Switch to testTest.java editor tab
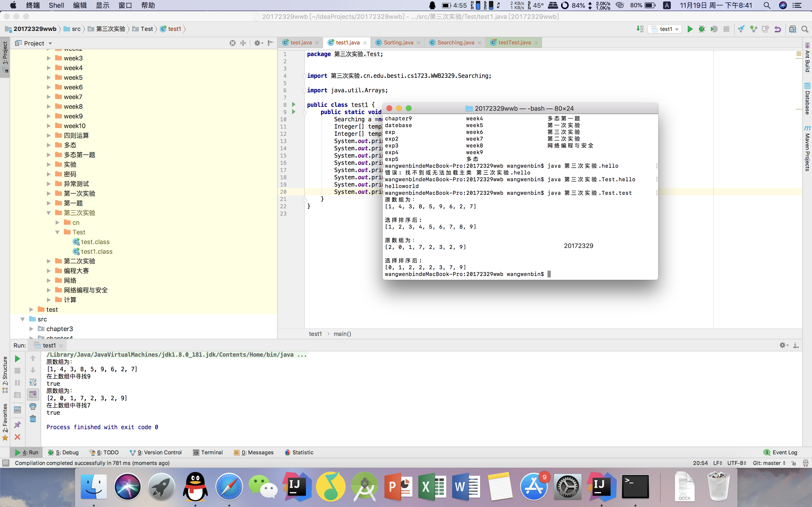The image size is (812, 507). tap(514, 43)
